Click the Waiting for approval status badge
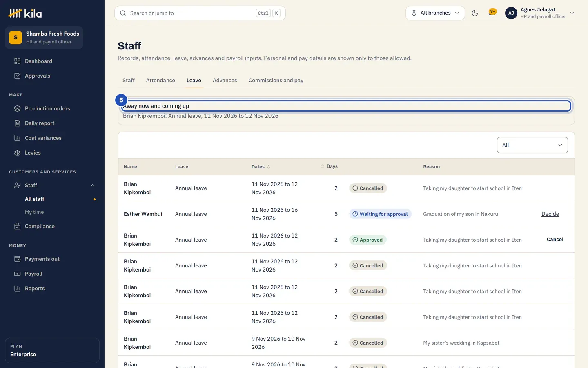Screen dimensions: 588x368 (x=380, y=214)
